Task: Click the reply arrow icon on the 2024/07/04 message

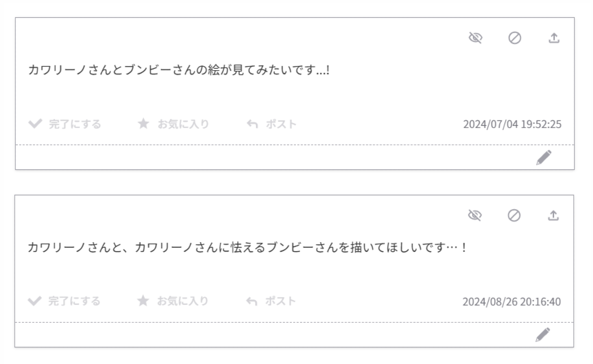Action: tap(252, 124)
